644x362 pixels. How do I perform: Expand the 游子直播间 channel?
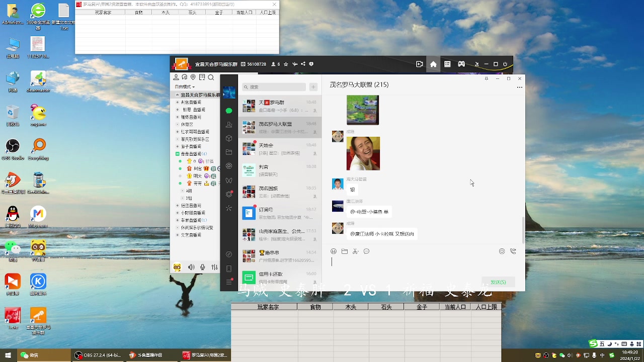point(177,146)
